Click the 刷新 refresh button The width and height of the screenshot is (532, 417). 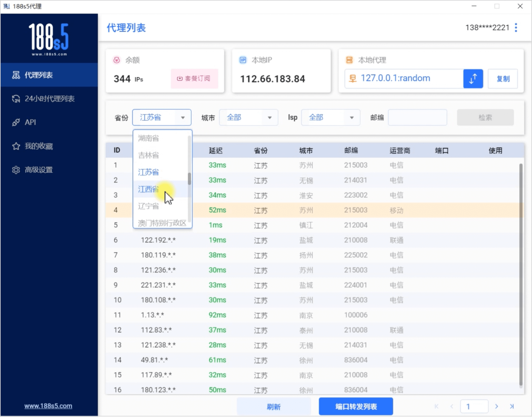(274, 406)
